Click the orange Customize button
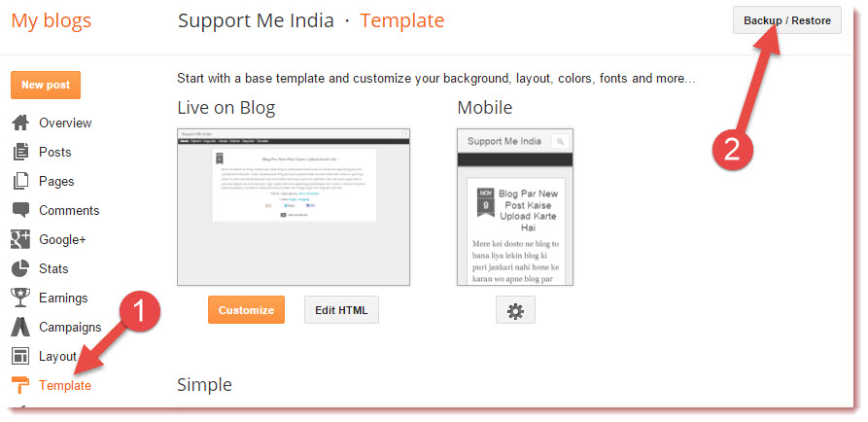The width and height of the screenshot is (868, 422). coord(246,310)
